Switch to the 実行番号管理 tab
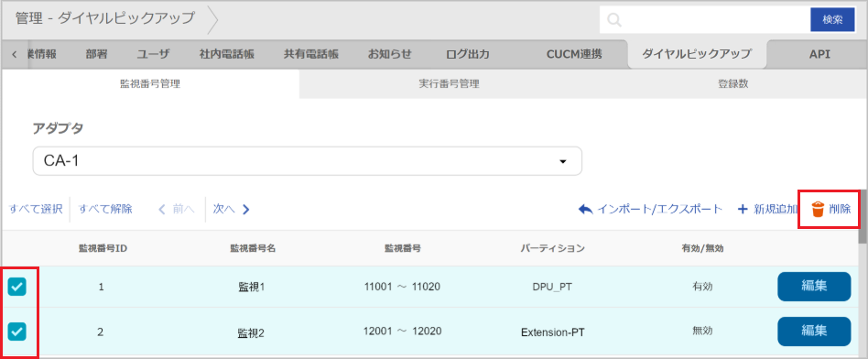The height and width of the screenshot is (359, 868). 449,84
